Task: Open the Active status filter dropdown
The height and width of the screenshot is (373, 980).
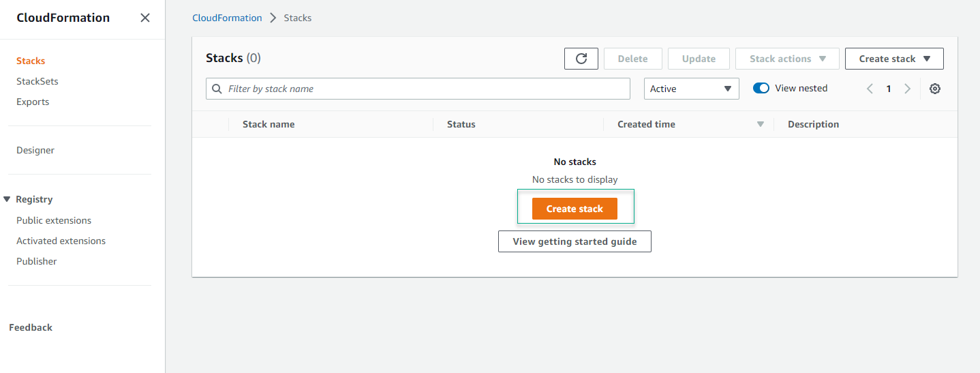Action: click(692, 89)
